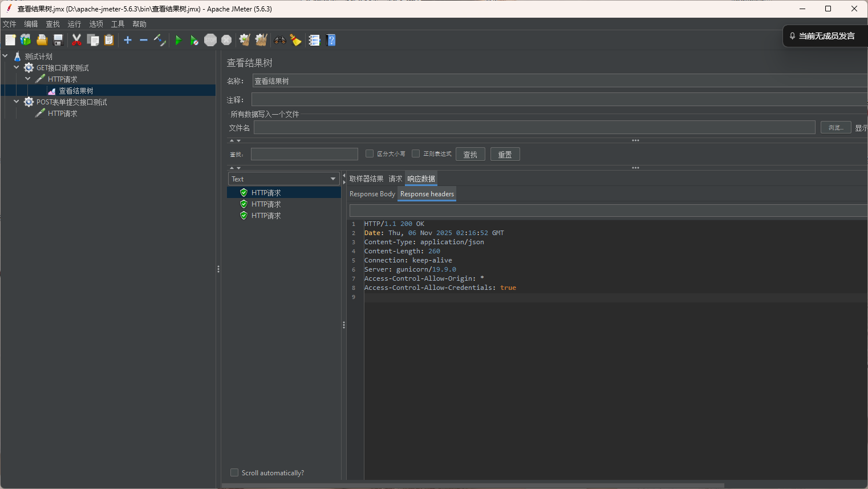The width and height of the screenshot is (868, 489).
Task: Click the Clear all broom icon
Action: [x=261, y=40]
